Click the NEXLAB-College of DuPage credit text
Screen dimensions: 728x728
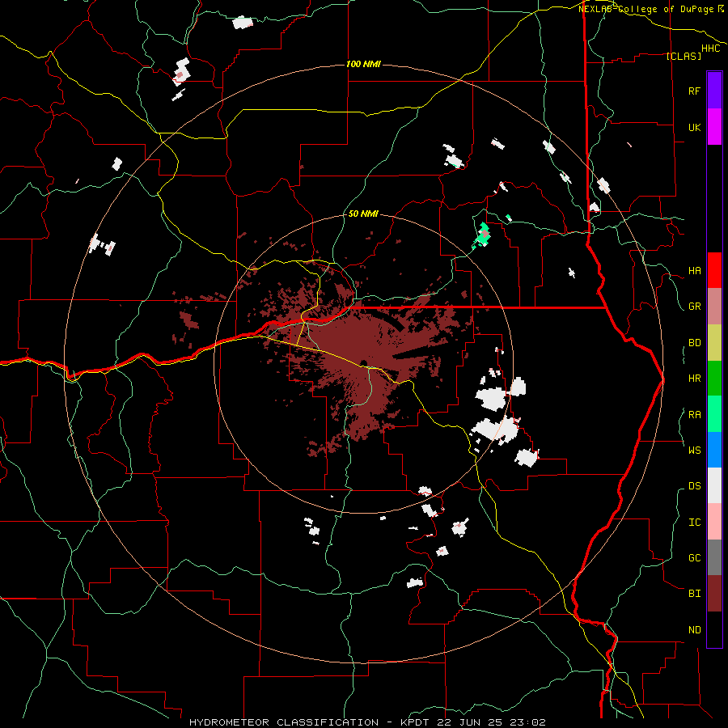(647, 9)
